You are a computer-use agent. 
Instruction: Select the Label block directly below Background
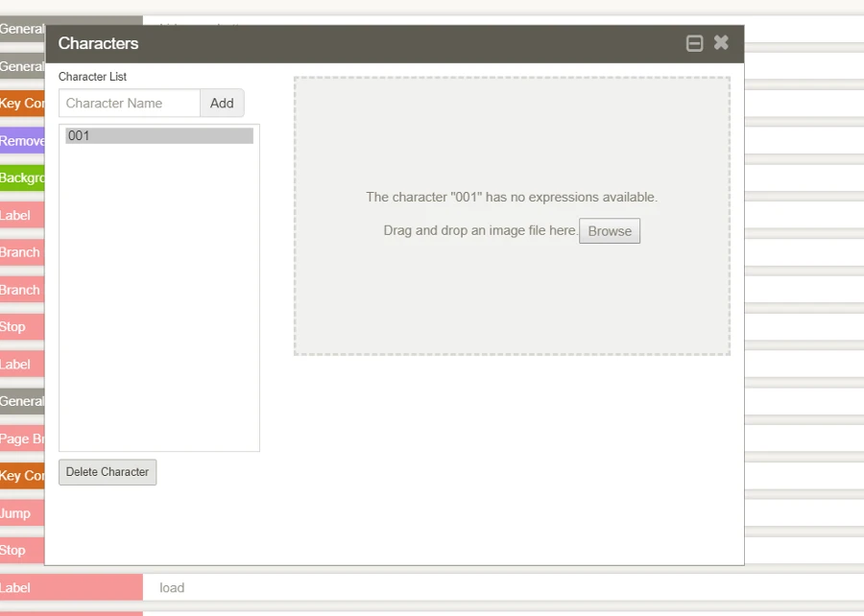pos(22,216)
